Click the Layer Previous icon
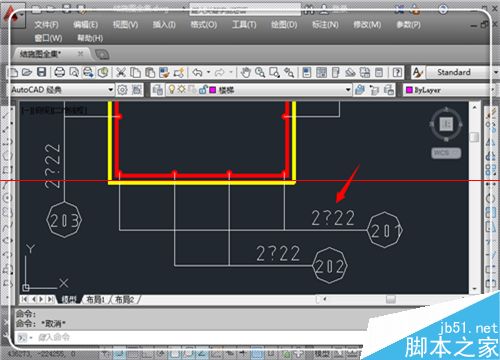The height and width of the screenshot is (360, 500). coord(374,90)
